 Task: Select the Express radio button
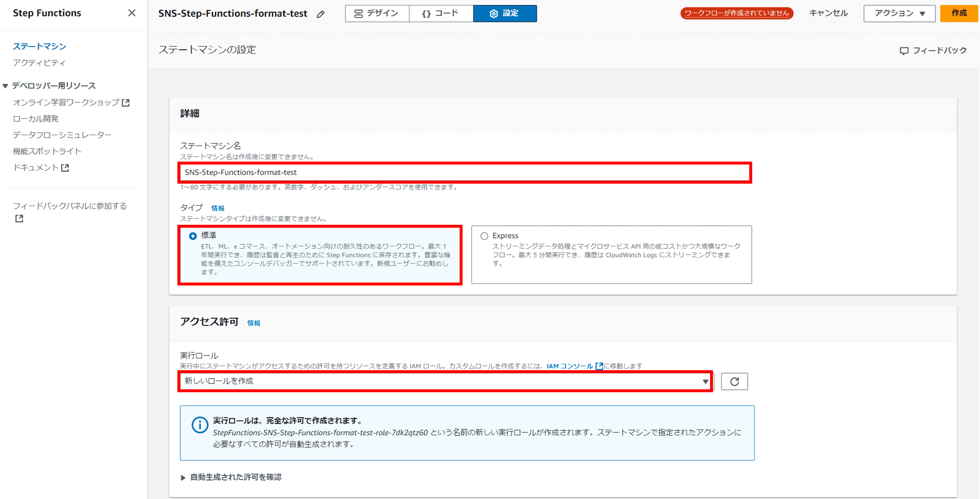pos(484,236)
